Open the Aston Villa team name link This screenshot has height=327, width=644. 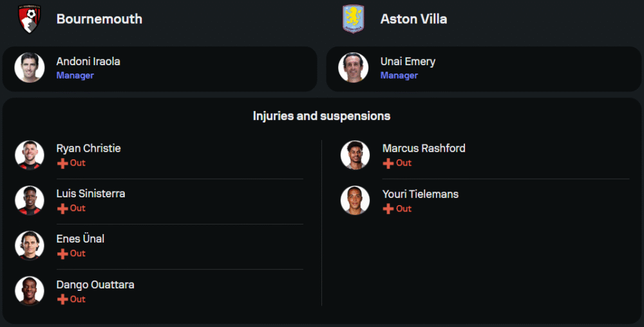click(x=413, y=19)
